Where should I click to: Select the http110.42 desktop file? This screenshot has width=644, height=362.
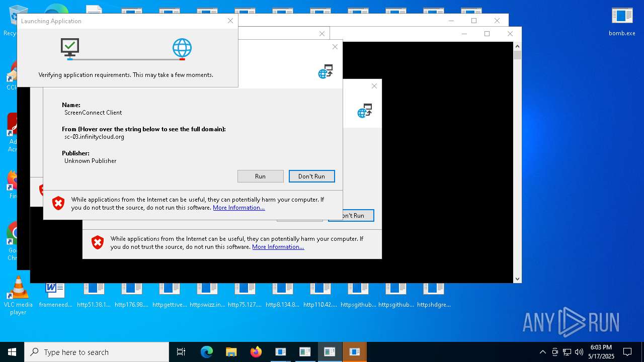coord(320,296)
